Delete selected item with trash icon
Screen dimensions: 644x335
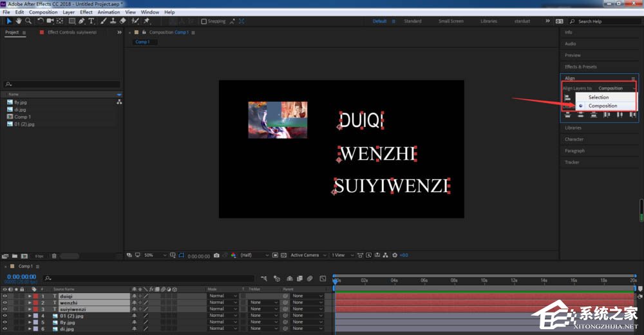tap(54, 256)
